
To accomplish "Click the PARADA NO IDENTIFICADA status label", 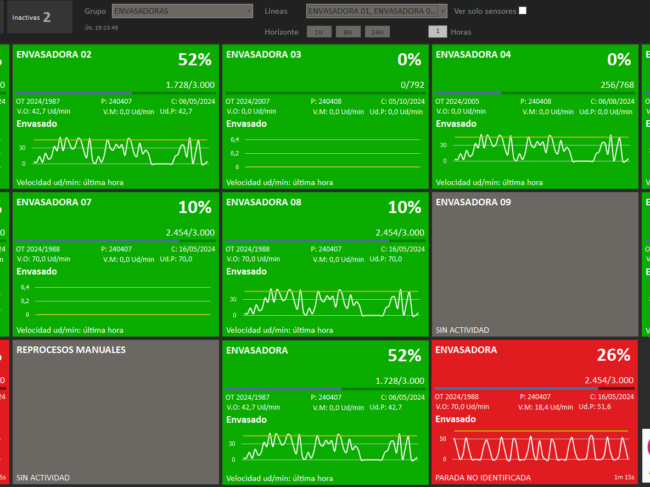I will point(483,478).
